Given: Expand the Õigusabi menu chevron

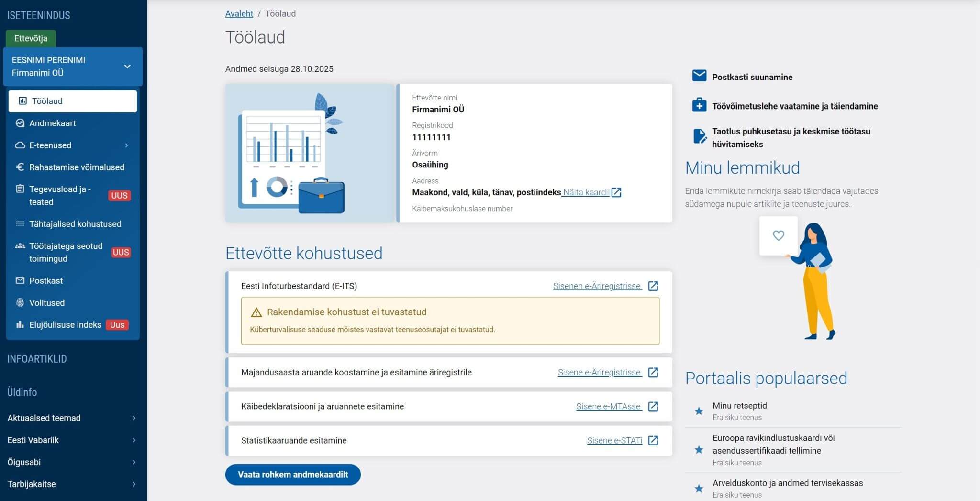Looking at the screenshot, I should coord(134,462).
